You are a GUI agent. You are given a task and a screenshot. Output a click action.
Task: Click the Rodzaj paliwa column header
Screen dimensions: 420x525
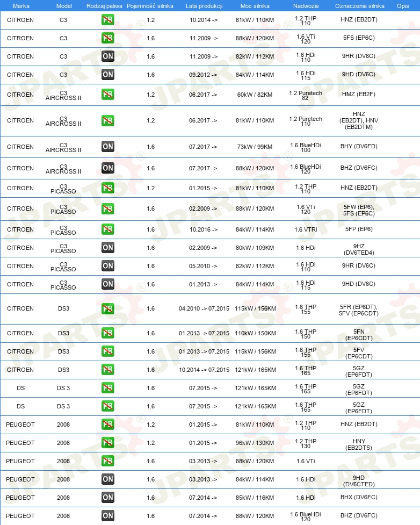pos(104,6)
